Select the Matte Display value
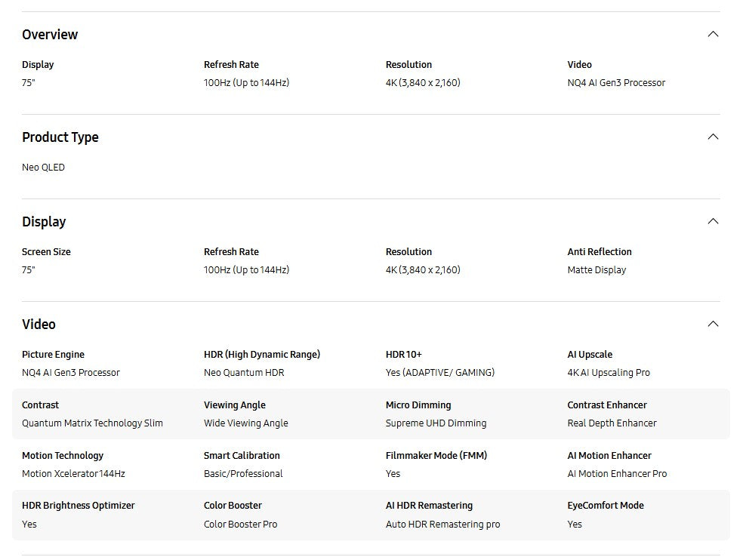 coord(596,270)
